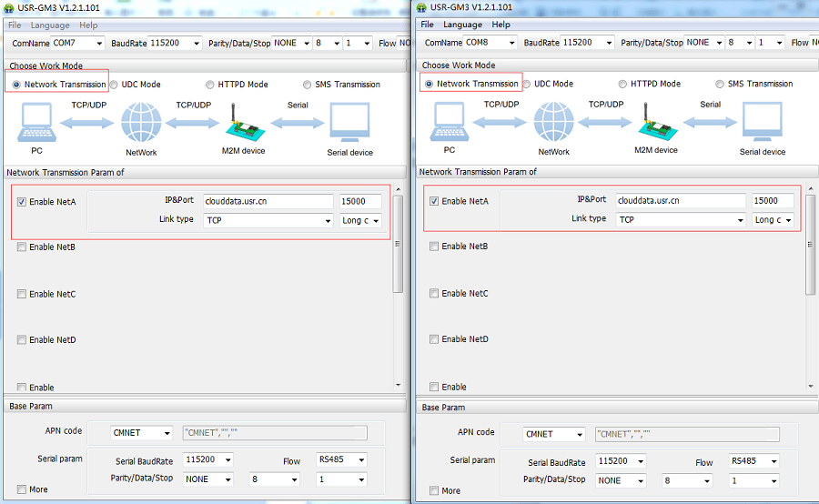
Task: Tick the More checkbox in right window
Action: point(434,491)
